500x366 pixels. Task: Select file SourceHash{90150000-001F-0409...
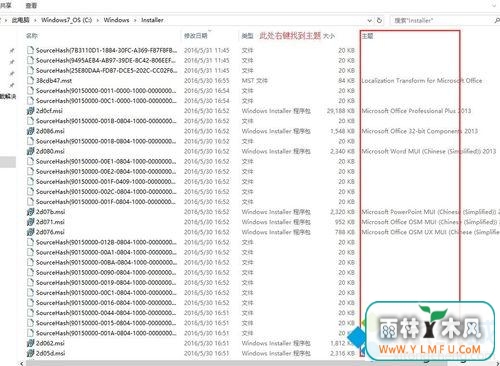pos(106,181)
